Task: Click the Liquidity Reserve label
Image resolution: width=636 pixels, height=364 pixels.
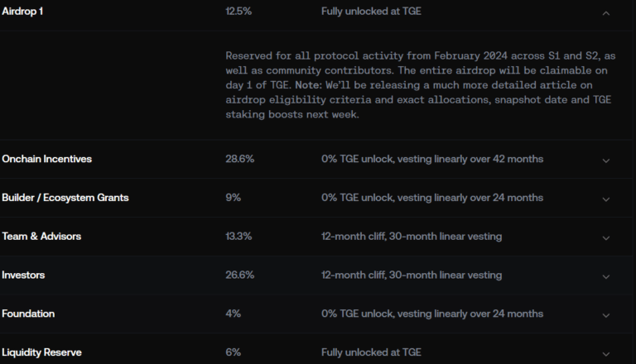Action: [x=41, y=352]
